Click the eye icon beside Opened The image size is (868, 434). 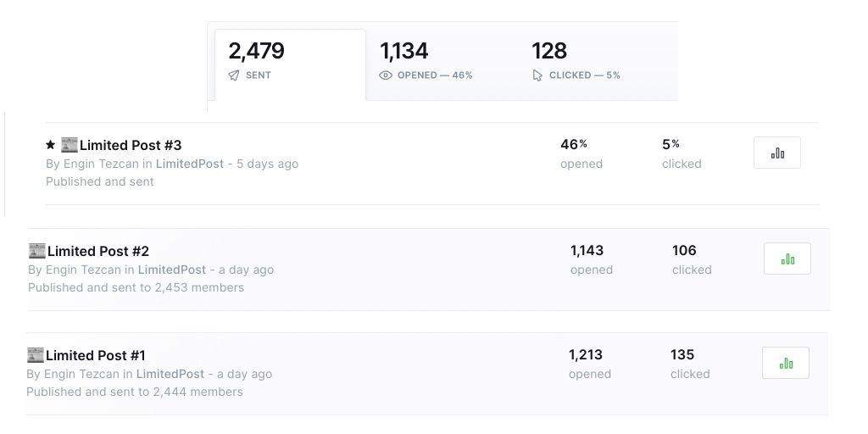click(386, 75)
